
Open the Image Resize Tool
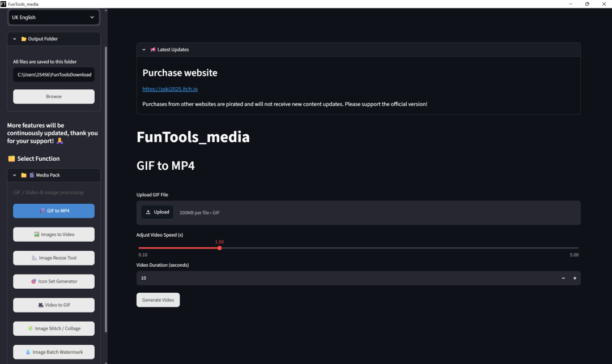(54, 258)
